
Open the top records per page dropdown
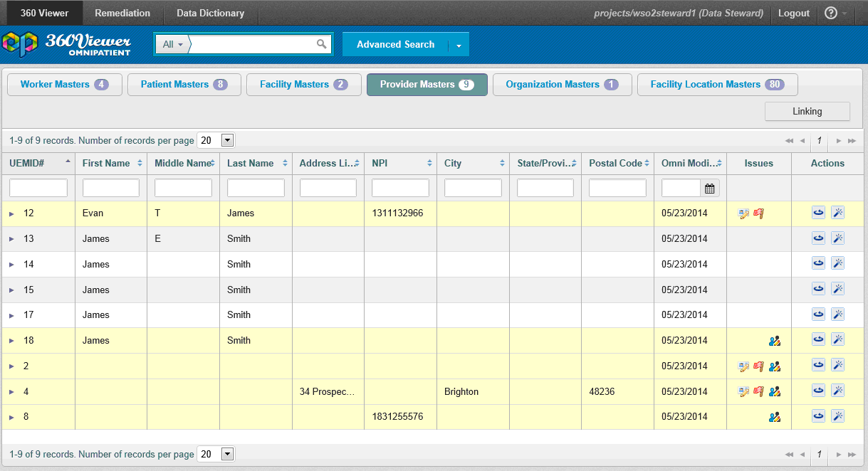click(228, 141)
